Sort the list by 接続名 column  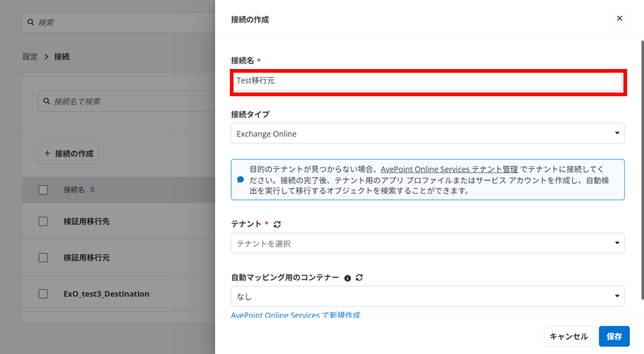pos(93,189)
